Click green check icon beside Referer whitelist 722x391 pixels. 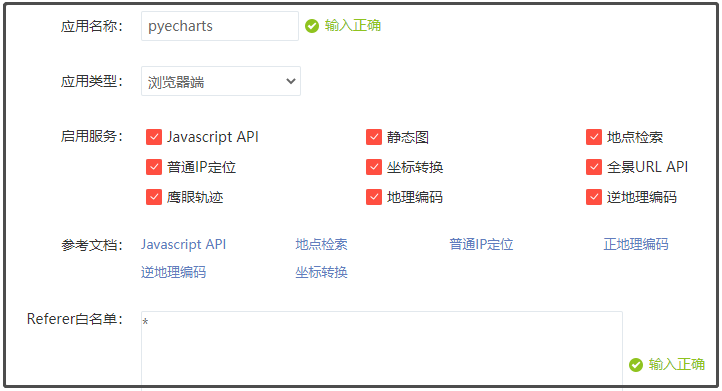[x=636, y=365]
